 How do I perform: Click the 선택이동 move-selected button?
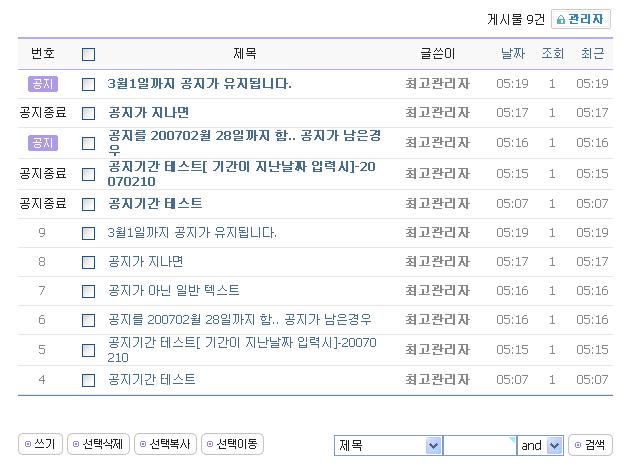point(232,444)
